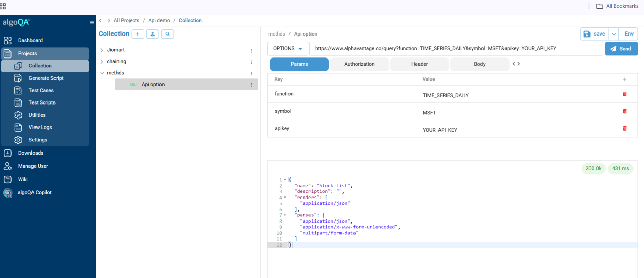This screenshot has height=278, width=644.
Task: Switch to the Header tab
Action: [x=420, y=64]
